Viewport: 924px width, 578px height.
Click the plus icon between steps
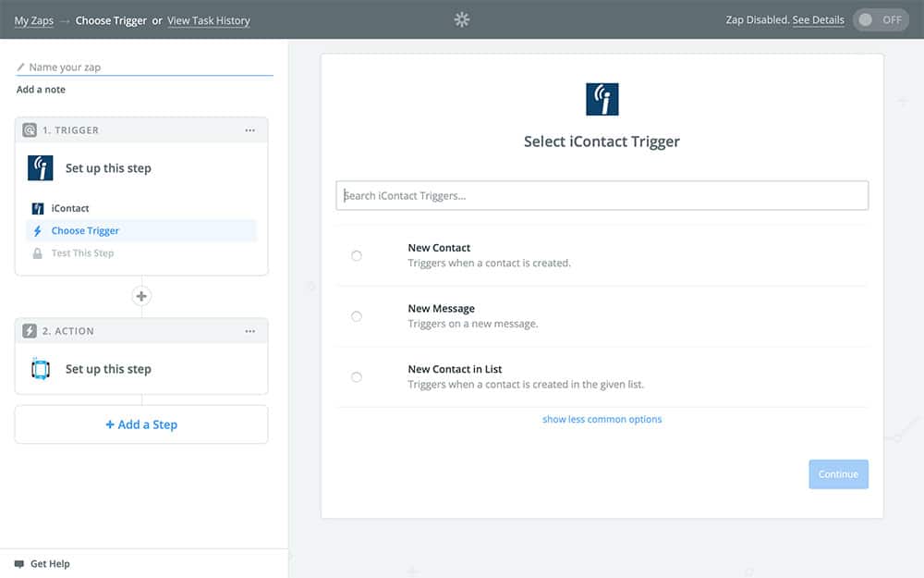141,297
